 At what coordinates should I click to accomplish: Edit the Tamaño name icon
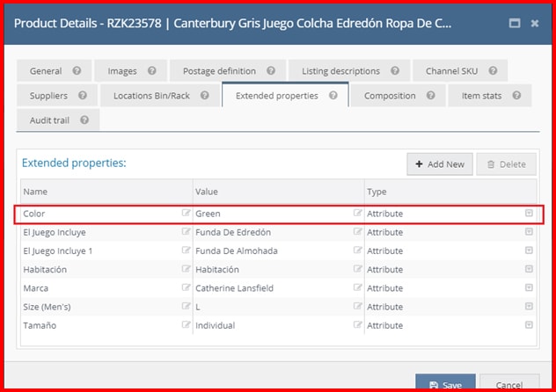(x=187, y=324)
